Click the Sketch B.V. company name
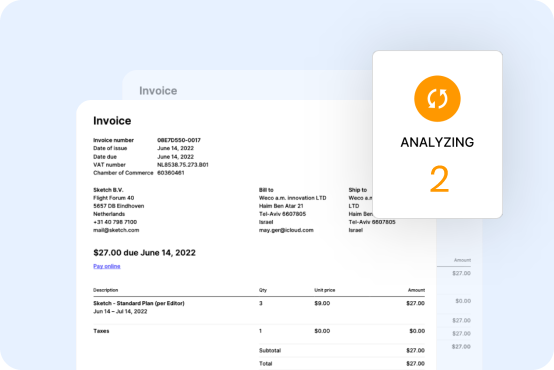The height and width of the screenshot is (370, 554). point(108,190)
